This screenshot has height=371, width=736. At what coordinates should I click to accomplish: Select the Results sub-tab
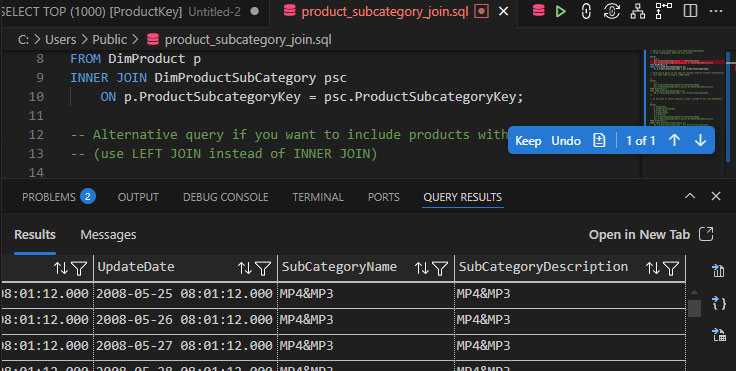(35, 234)
